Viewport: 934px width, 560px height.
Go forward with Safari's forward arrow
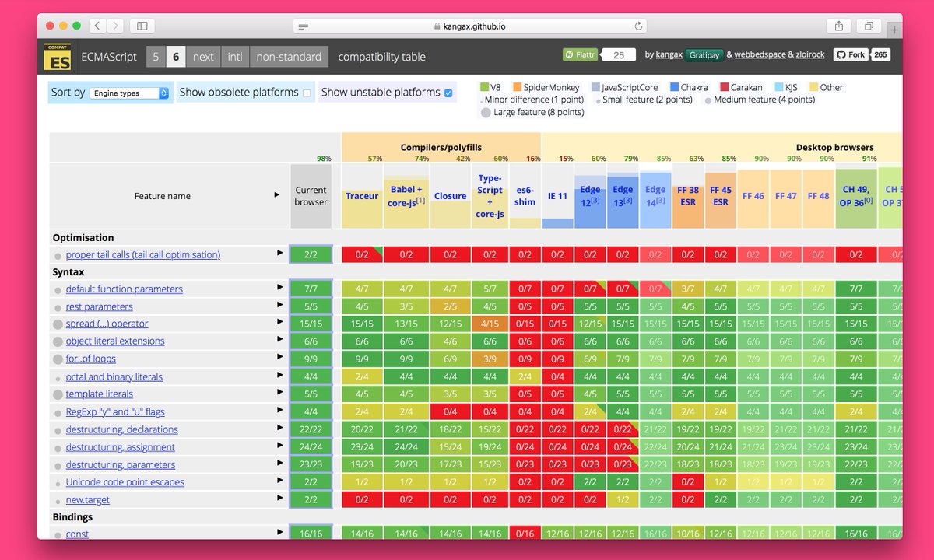(x=114, y=26)
